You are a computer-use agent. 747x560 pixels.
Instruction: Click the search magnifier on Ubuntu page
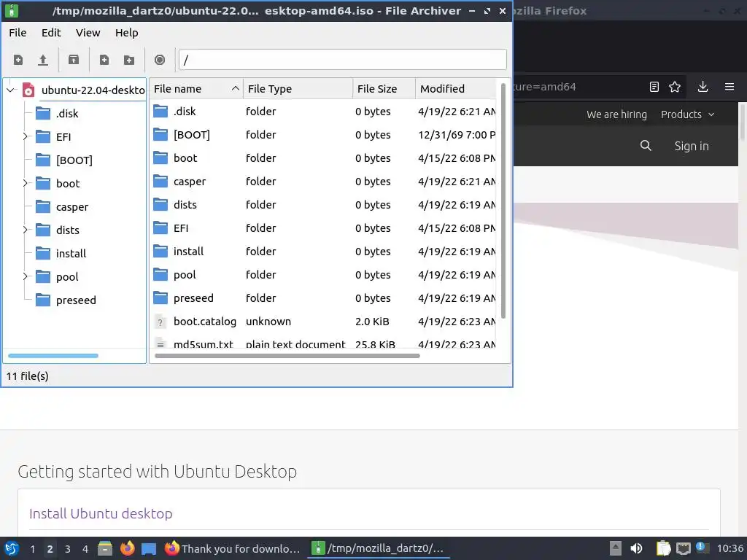[x=646, y=146]
